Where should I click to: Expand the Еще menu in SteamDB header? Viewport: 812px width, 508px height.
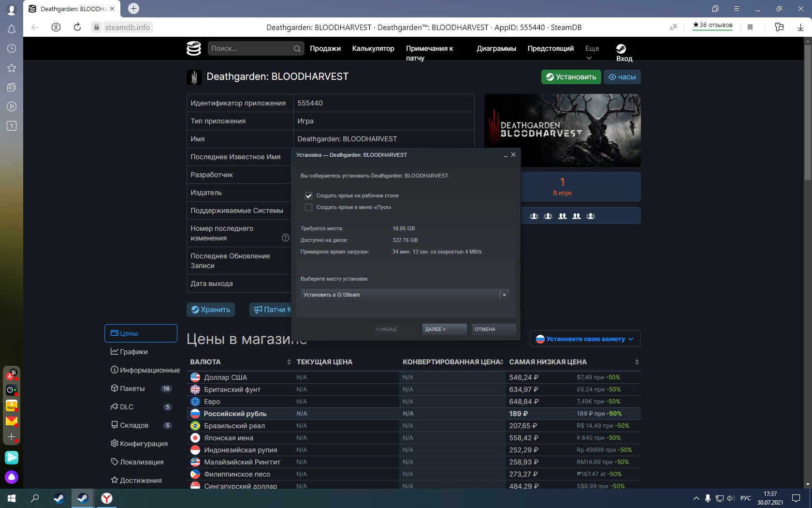(x=592, y=53)
